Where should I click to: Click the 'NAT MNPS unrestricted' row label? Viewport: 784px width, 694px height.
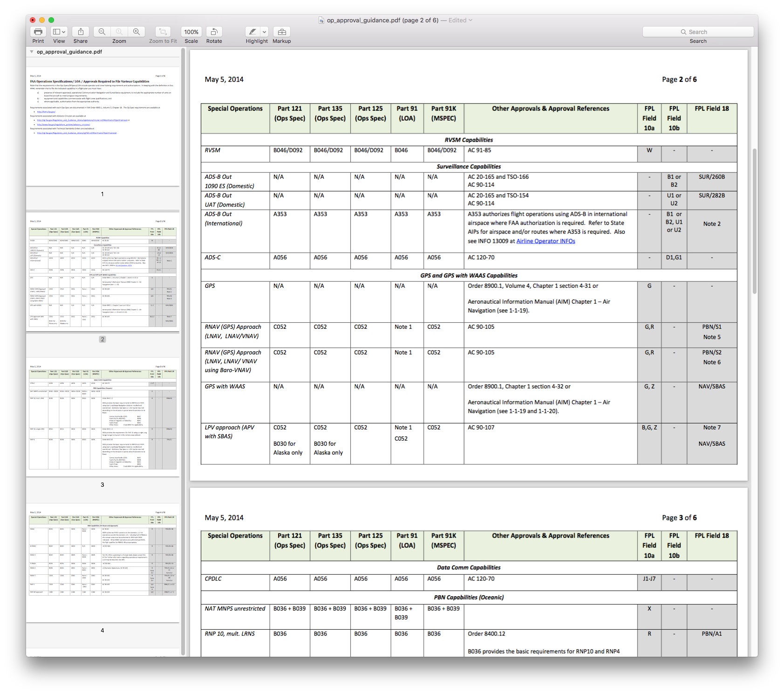coord(235,609)
